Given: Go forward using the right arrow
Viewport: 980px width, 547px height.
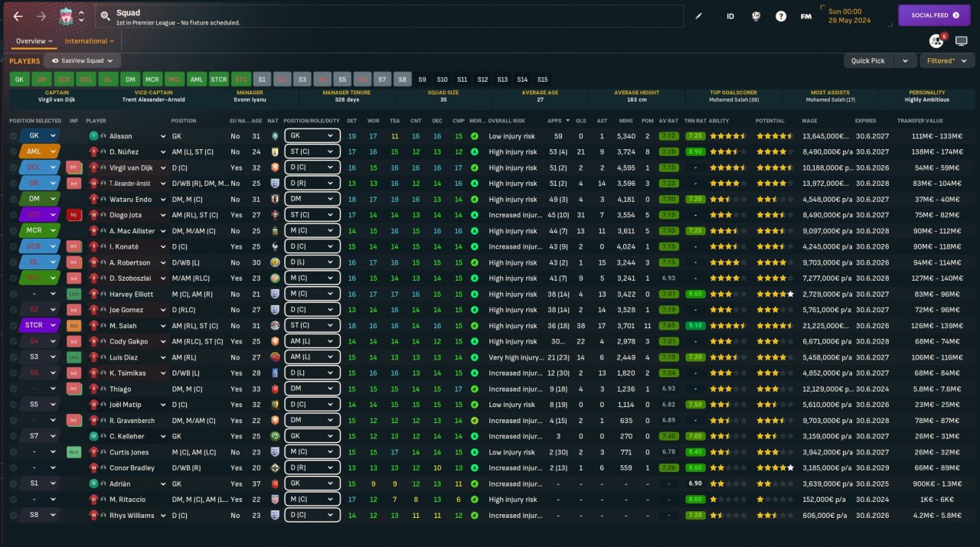Looking at the screenshot, I should click(x=41, y=16).
